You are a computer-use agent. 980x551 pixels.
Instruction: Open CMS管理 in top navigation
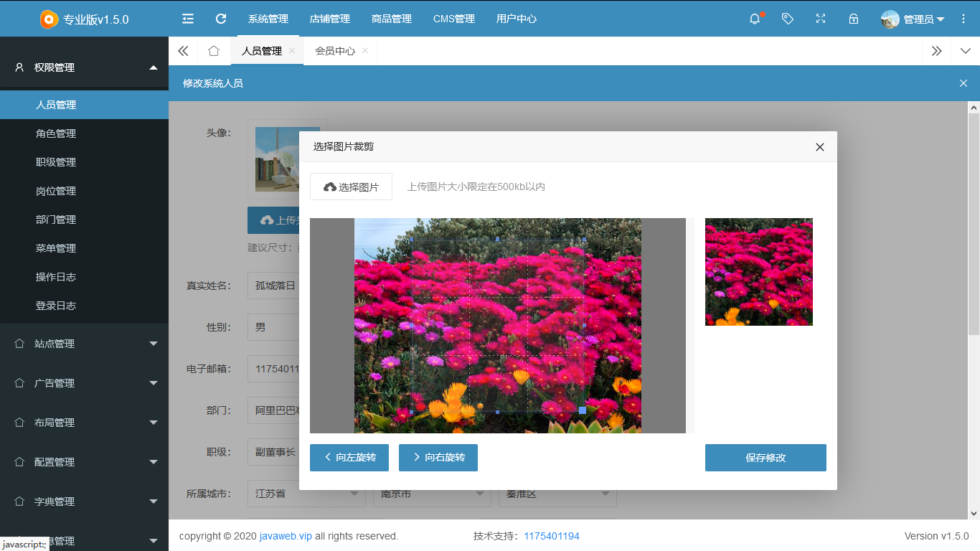tap(454, 19)
